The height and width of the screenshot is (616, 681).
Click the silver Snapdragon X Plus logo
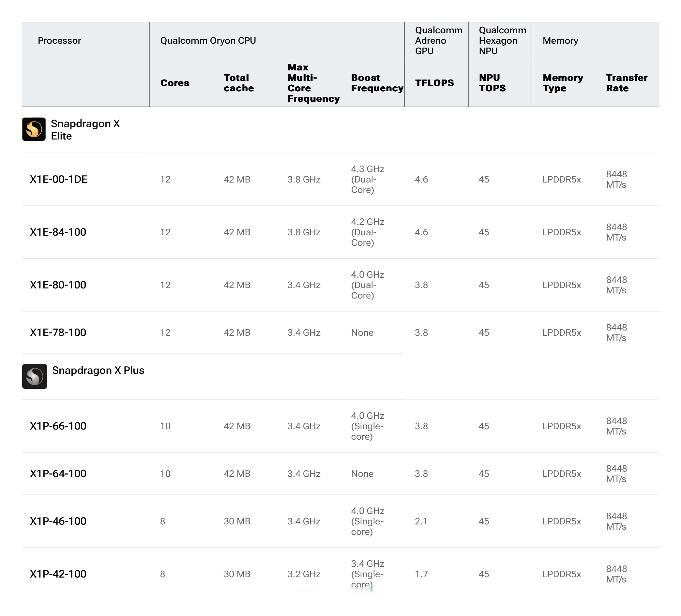coord(35,376)
